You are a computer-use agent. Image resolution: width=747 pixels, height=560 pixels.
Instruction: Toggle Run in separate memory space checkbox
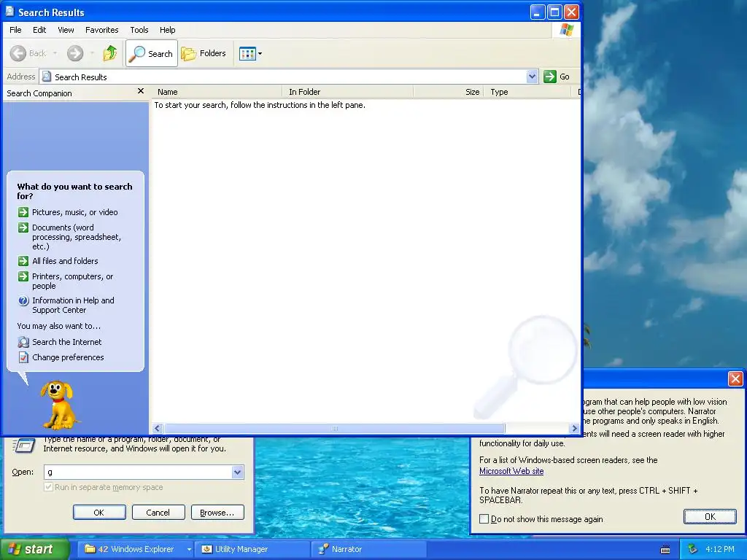pyautogui.click(x=48, y=487)
